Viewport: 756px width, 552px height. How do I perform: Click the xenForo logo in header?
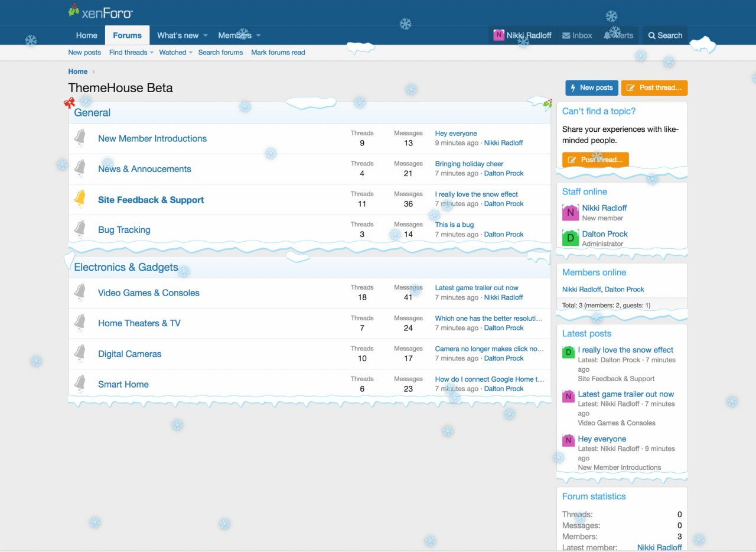(100, 12)
